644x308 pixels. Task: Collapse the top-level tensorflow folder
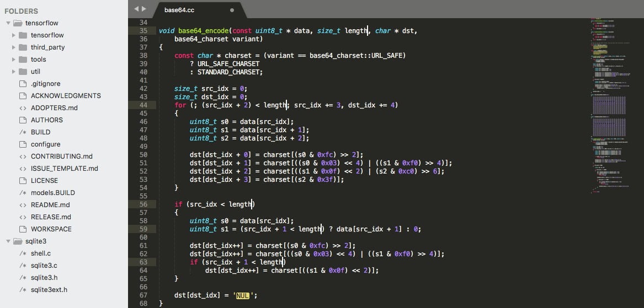point(8,23)
